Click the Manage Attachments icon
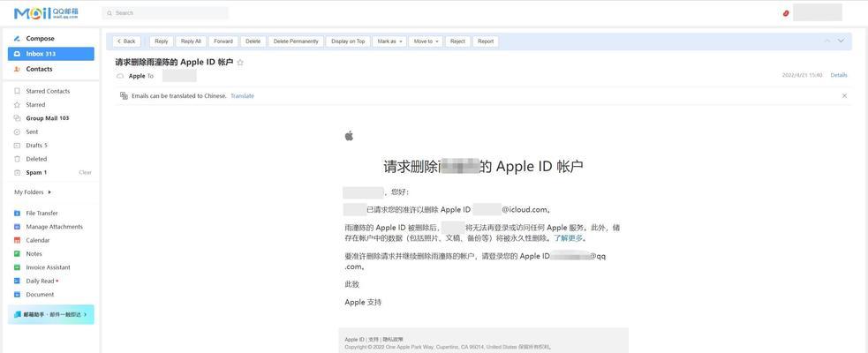The height and width of the screenshot is (353, 868). [17, 227]
